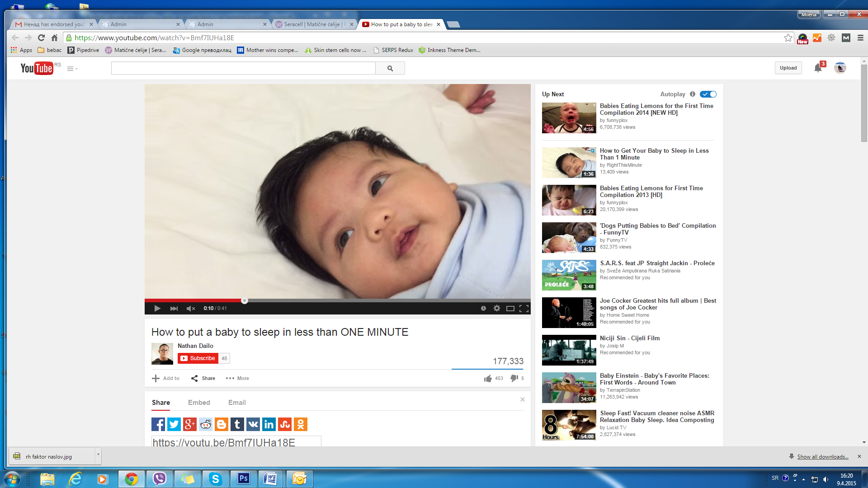The image size is (868, 488).
Task: Share the video via Reddit icon
Action: [206, 424]
